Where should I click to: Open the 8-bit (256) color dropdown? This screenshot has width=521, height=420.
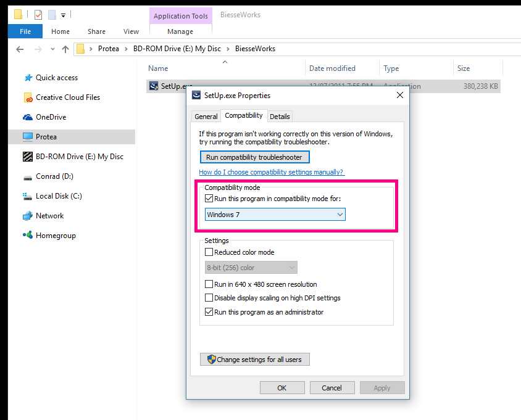click(x=251, y=268)
